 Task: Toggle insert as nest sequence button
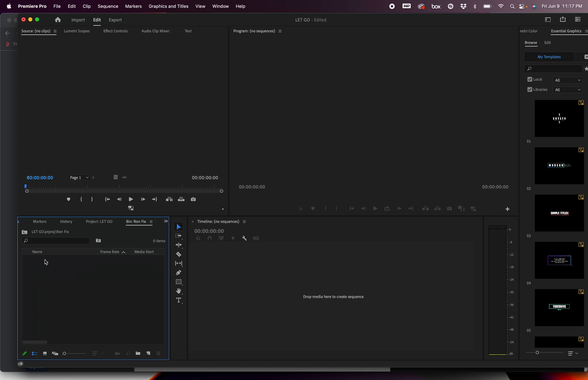coord(198,238)
